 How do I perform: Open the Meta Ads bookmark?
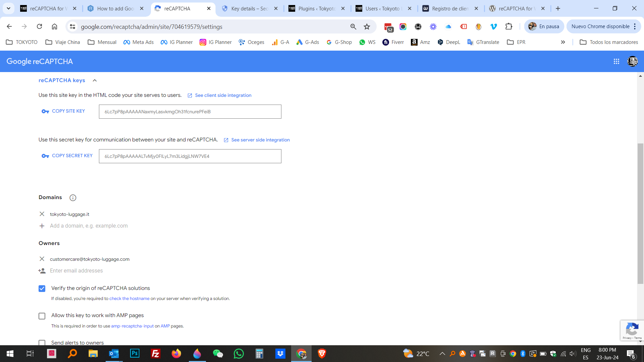point(139,42)
